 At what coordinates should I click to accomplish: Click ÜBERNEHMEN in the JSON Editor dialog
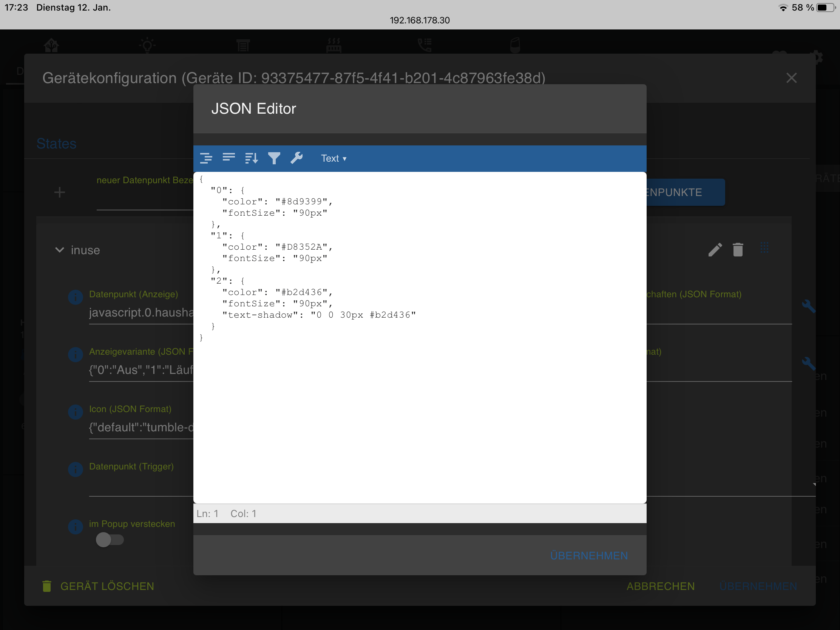click(x=588, y=556)
